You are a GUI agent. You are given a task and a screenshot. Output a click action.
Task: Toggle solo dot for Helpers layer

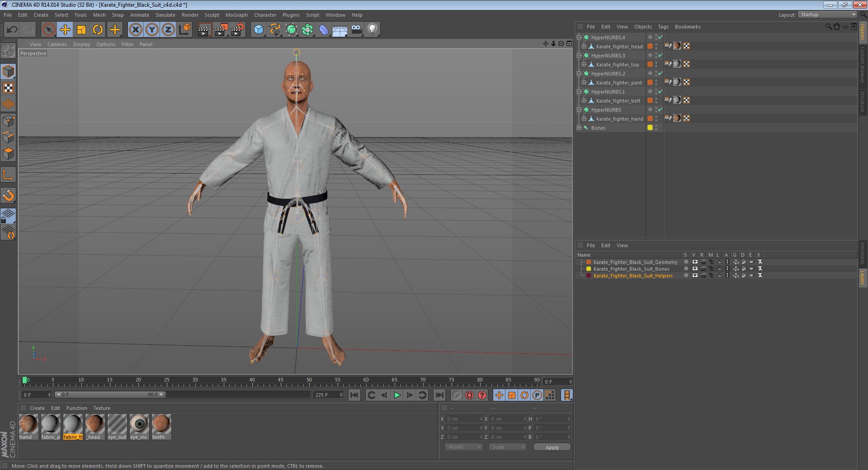pyautogui.click(x=686, y=276)
